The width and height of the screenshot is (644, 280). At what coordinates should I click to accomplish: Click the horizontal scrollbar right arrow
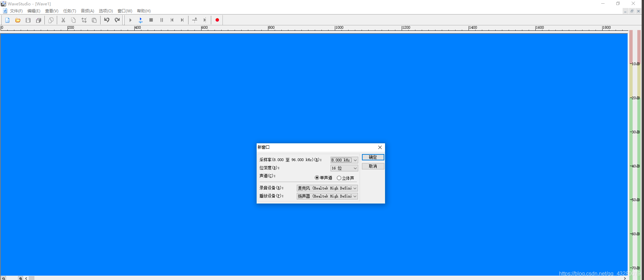(x=625, y=278)
